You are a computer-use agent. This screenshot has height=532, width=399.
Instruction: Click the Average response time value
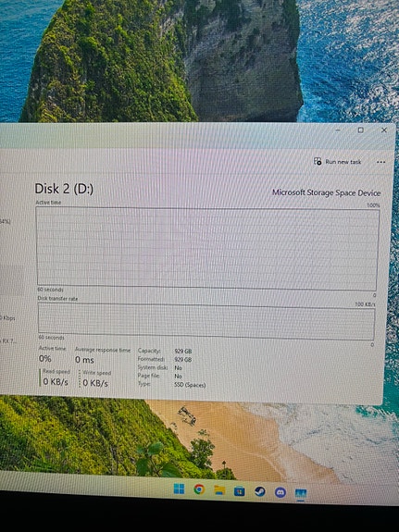84,359
